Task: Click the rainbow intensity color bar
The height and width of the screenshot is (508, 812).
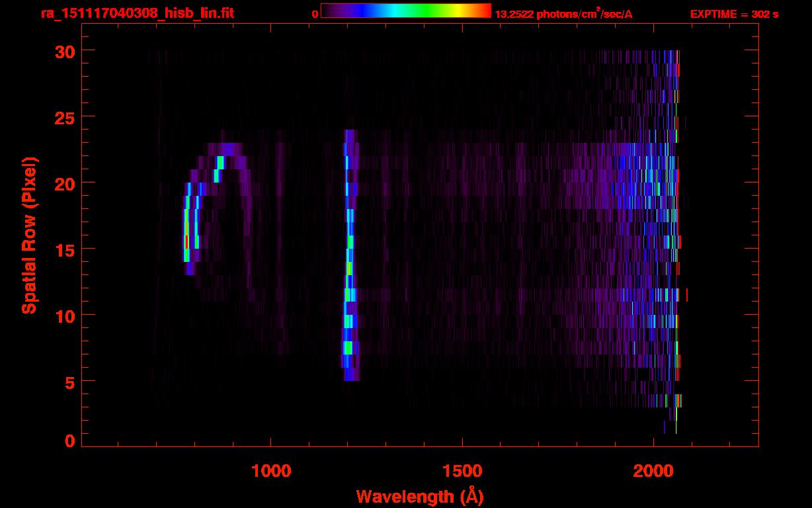Action: pyautogui.click(x=406, y=11)
